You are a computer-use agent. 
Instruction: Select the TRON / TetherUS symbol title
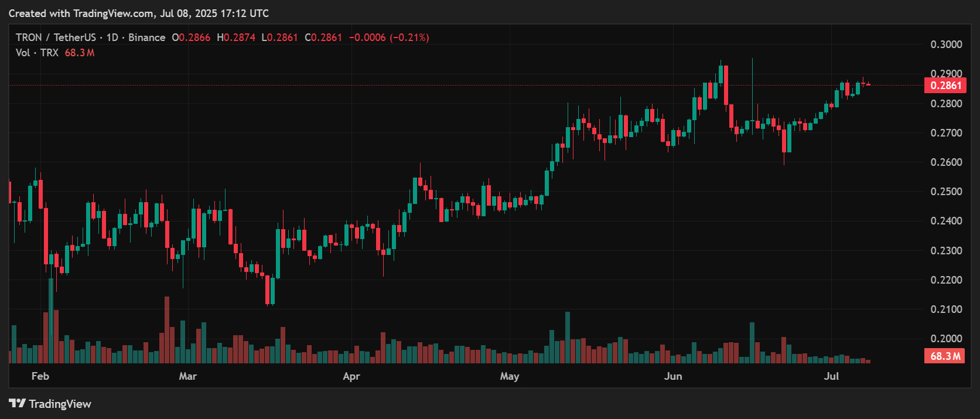pos(56,38)
